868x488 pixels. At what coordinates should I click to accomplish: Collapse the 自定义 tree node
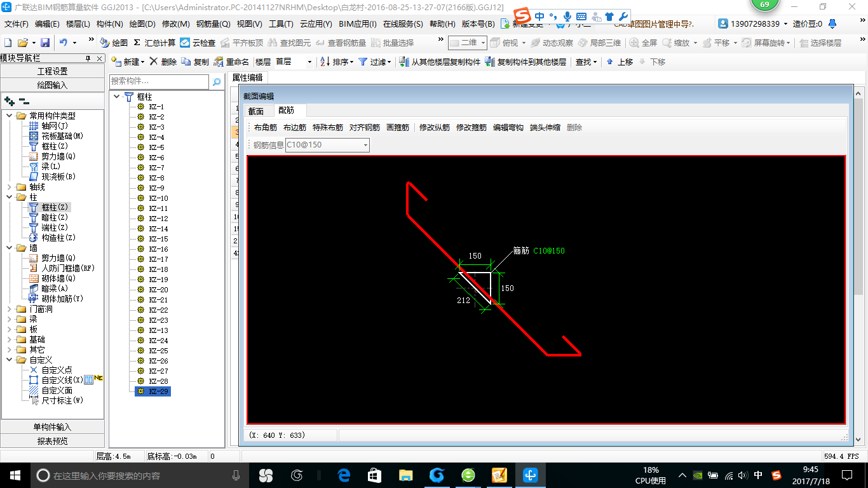(10, 360)
